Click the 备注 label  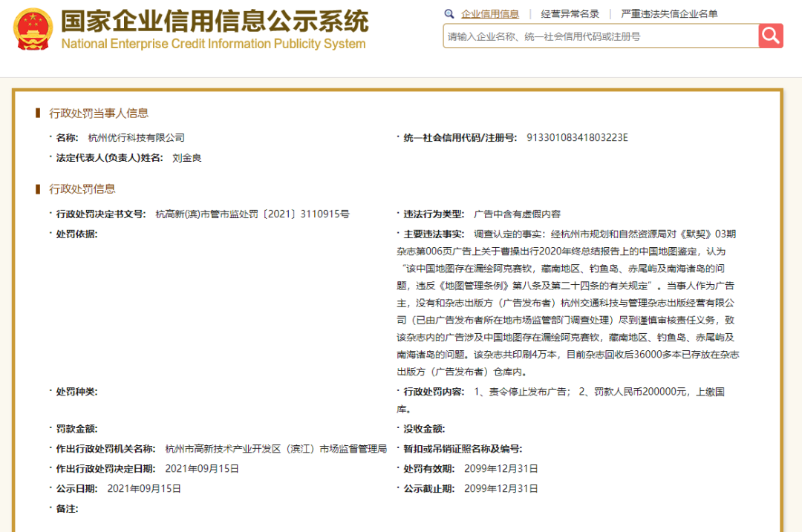coord(67,508)
